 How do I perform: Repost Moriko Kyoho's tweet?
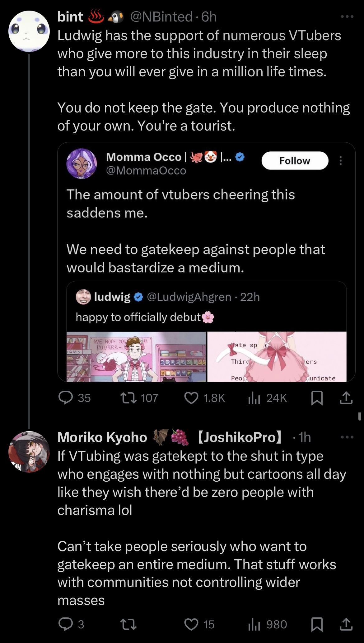click(129, 624)
